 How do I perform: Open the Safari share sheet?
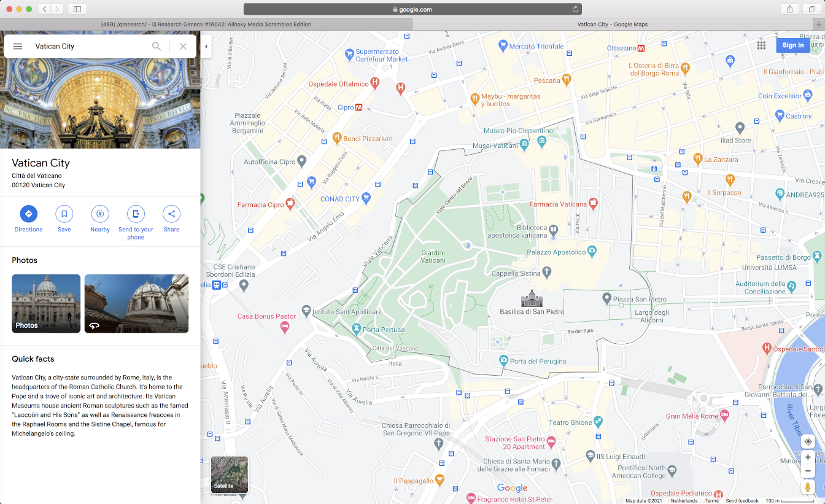coord(789,9)
